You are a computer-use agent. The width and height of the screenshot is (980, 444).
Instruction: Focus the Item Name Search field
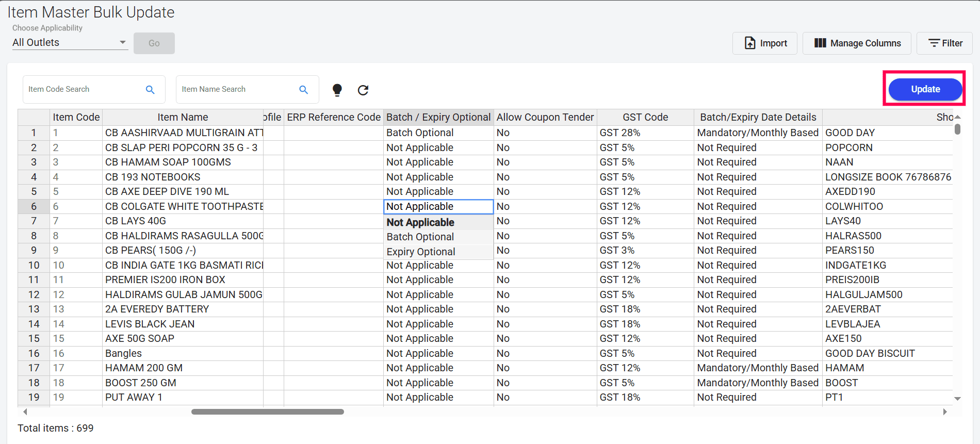236,89
